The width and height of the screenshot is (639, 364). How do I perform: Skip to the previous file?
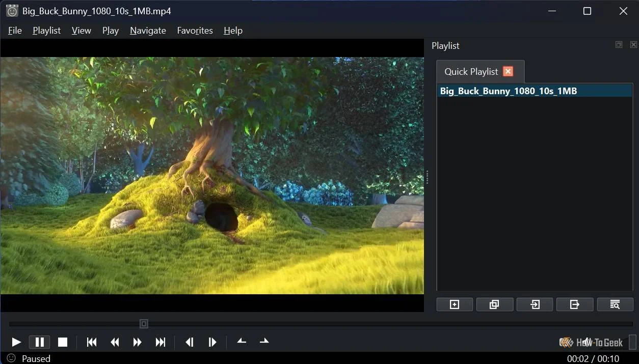click(x=92, y=342)
